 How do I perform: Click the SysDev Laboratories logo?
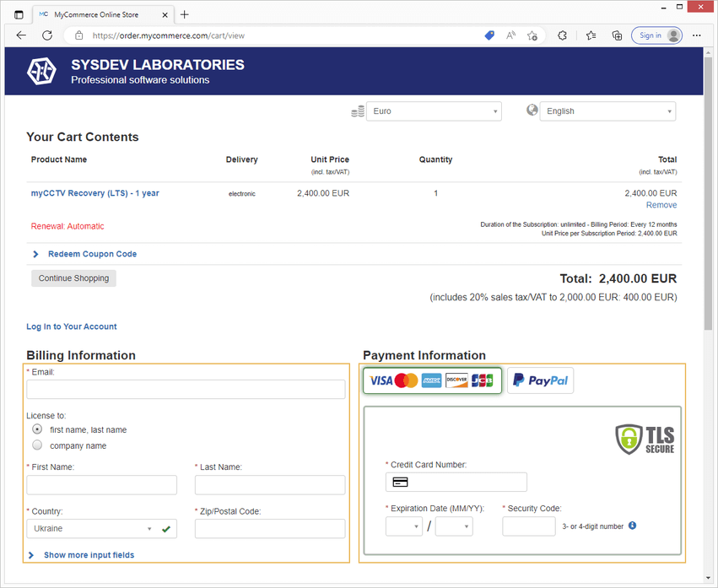[x=41, y=72]
